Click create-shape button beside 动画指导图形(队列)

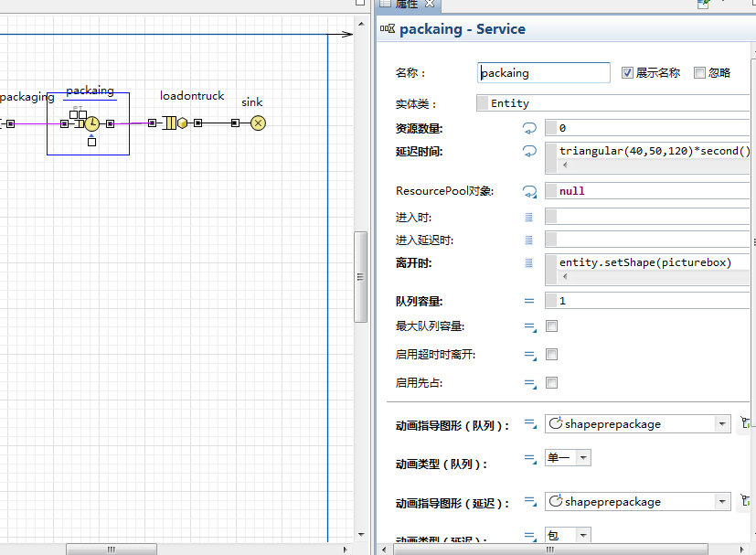(745, 423)
